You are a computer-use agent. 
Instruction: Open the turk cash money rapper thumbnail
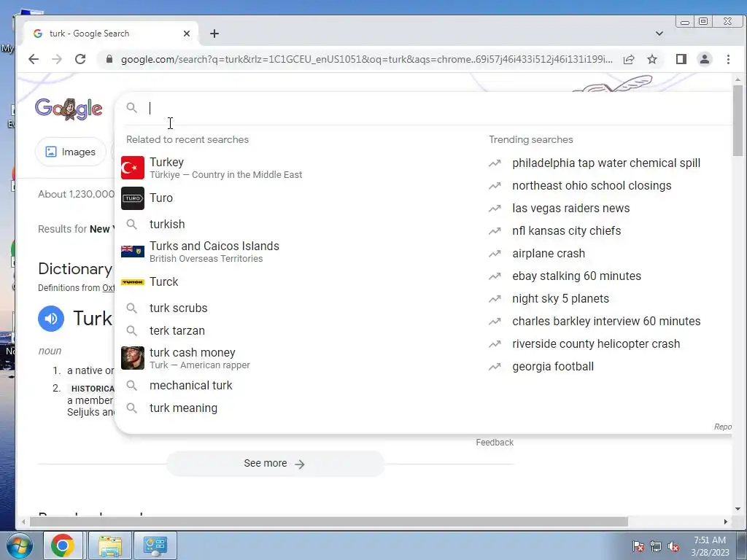click(x=133, y=358)
